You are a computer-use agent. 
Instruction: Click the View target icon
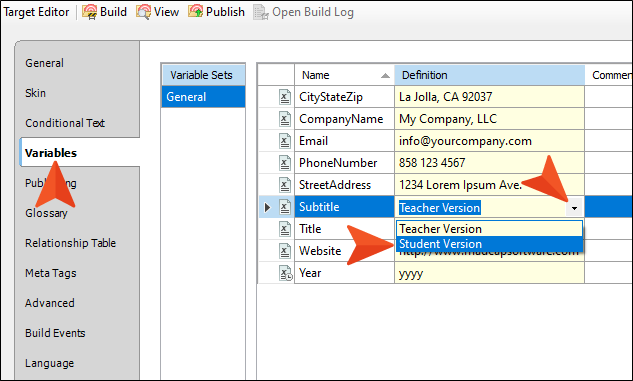point(143,12)
